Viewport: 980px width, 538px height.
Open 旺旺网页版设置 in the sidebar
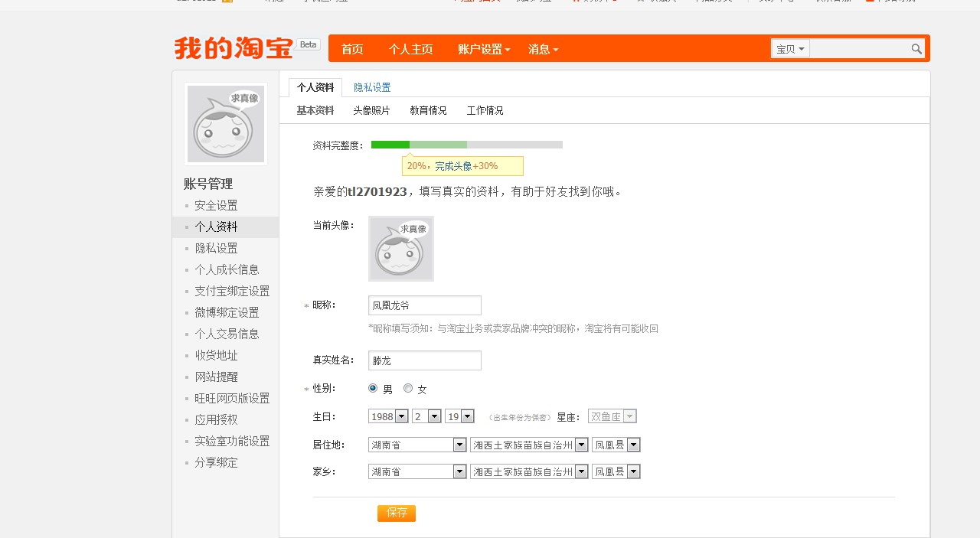pos(232,398)
